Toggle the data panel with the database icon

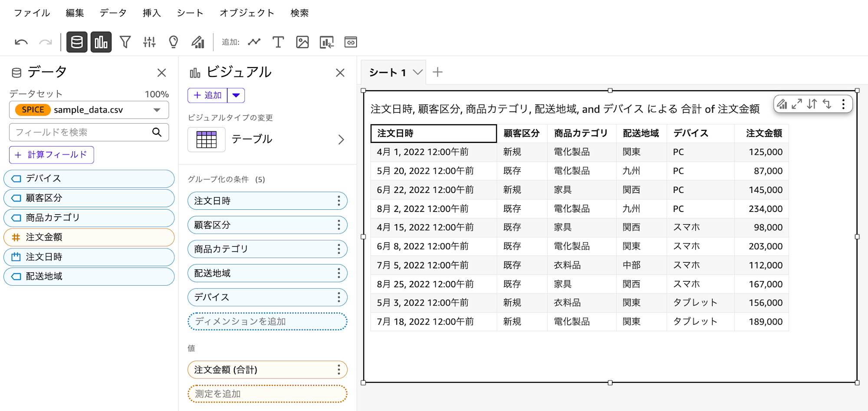[76, 42]
